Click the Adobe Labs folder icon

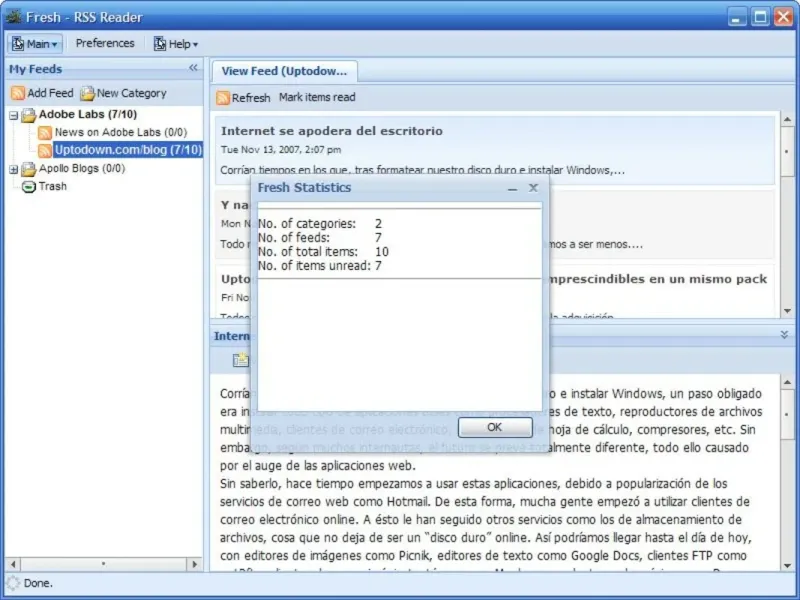tap(29, 115)
